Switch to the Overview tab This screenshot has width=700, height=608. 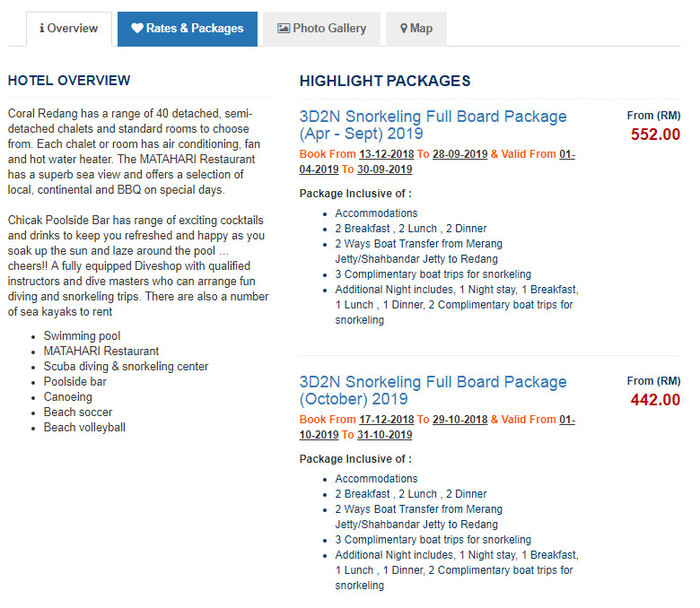pyautogui.click(x=69, y=29)
